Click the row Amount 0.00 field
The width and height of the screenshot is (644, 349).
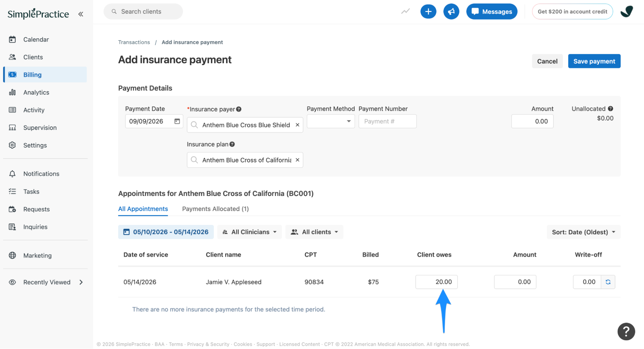515,282
